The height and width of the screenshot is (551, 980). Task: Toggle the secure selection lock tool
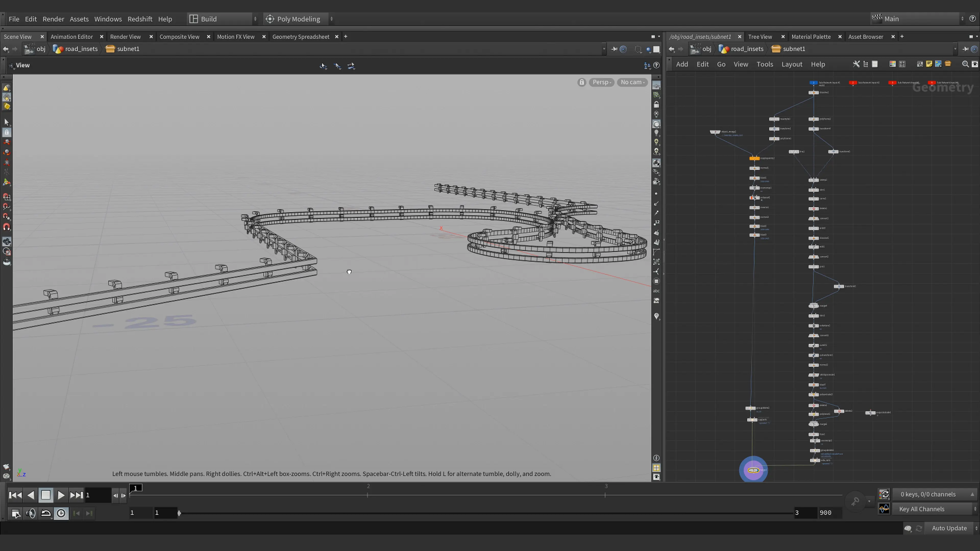[6, 132]
